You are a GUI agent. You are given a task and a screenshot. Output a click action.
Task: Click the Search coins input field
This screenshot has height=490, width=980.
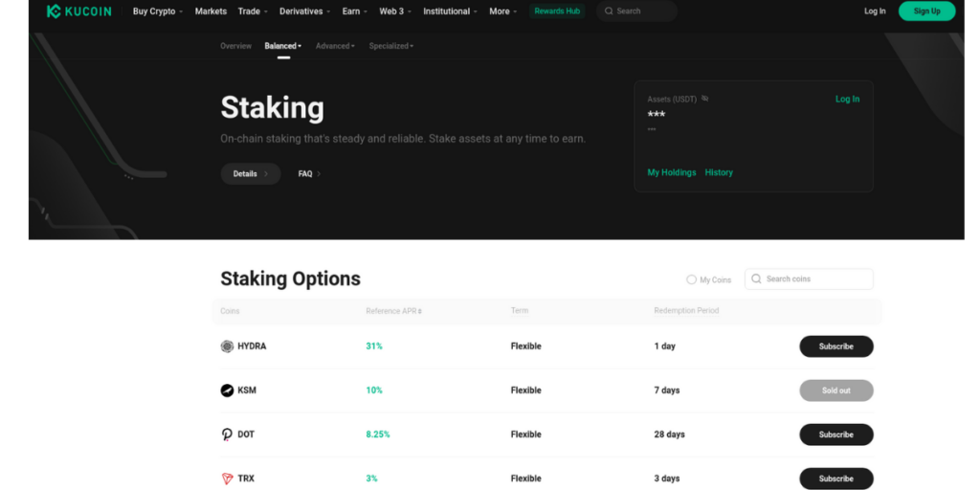pos(809,278)
